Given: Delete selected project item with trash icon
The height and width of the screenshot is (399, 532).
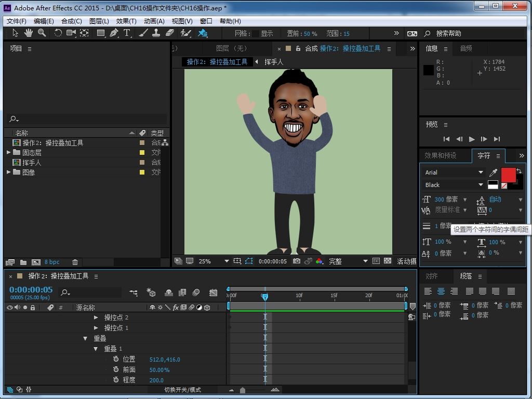Looking at the screenshot, I should point(75,262).
